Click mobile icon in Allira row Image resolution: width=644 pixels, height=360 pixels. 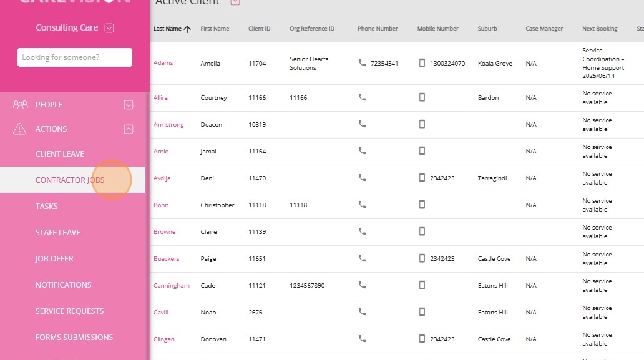pos(422,97)
